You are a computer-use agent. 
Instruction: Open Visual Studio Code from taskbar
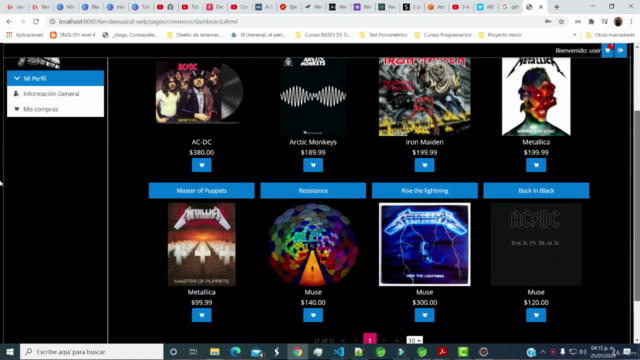(x=338, y=351)
